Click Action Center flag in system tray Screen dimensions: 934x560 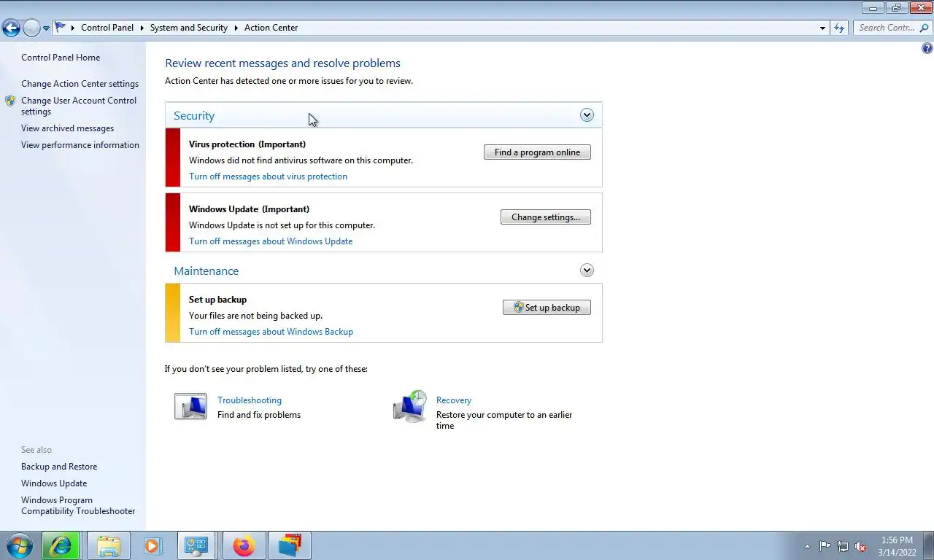click(x=825, y=546)
